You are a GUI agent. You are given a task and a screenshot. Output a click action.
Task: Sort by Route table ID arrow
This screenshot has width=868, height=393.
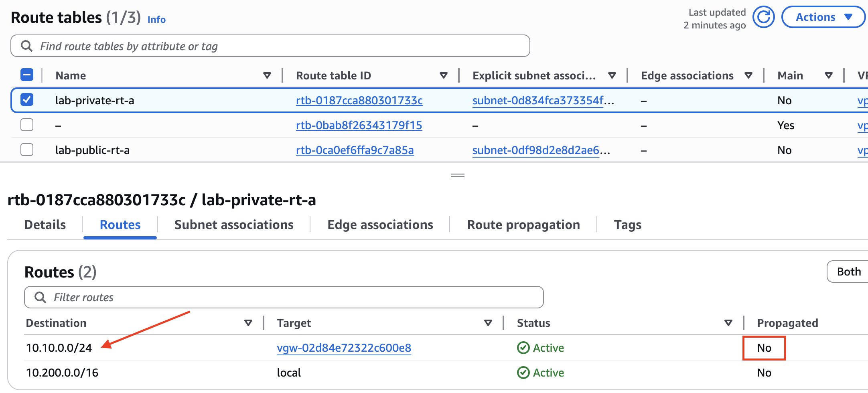(x=444, y=75)
